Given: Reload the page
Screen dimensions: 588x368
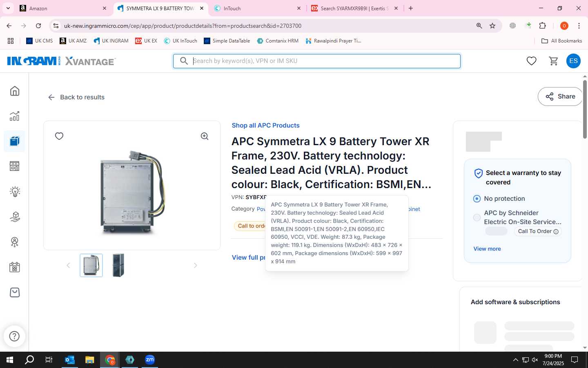Looking at the screenshot, I should click(38, 26).
